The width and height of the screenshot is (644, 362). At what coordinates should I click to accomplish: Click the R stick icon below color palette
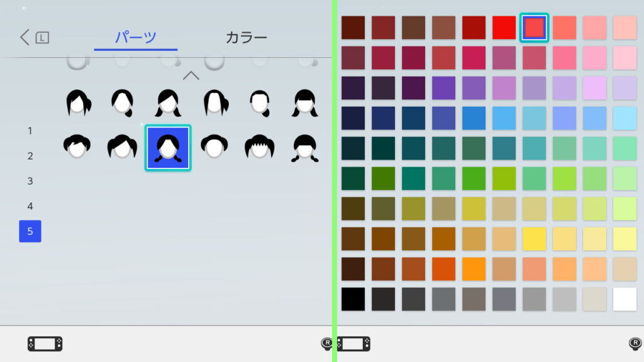tap(635, 343)
